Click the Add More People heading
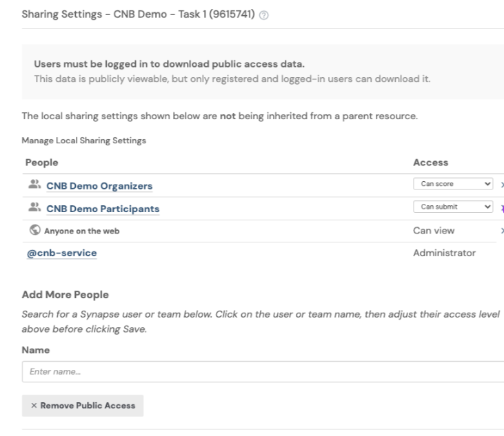 pos(65,295)
